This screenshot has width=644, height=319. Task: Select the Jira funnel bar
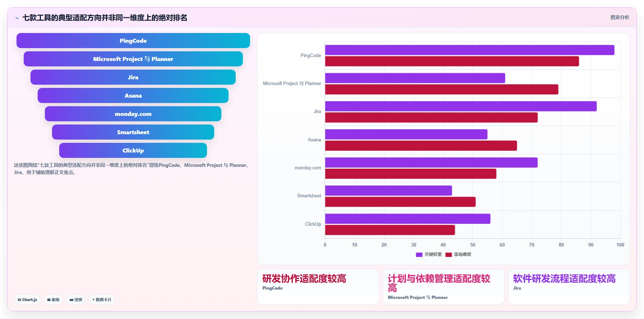[133, 77]
